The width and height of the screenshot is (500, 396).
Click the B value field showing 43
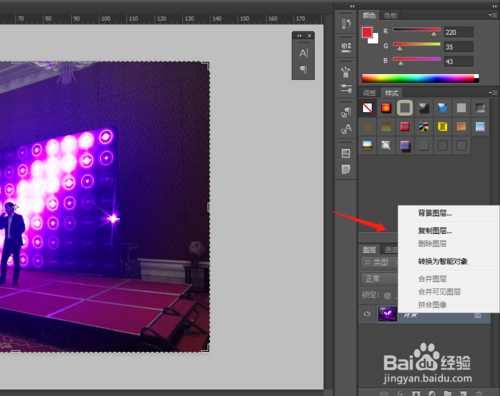(459, 61)
